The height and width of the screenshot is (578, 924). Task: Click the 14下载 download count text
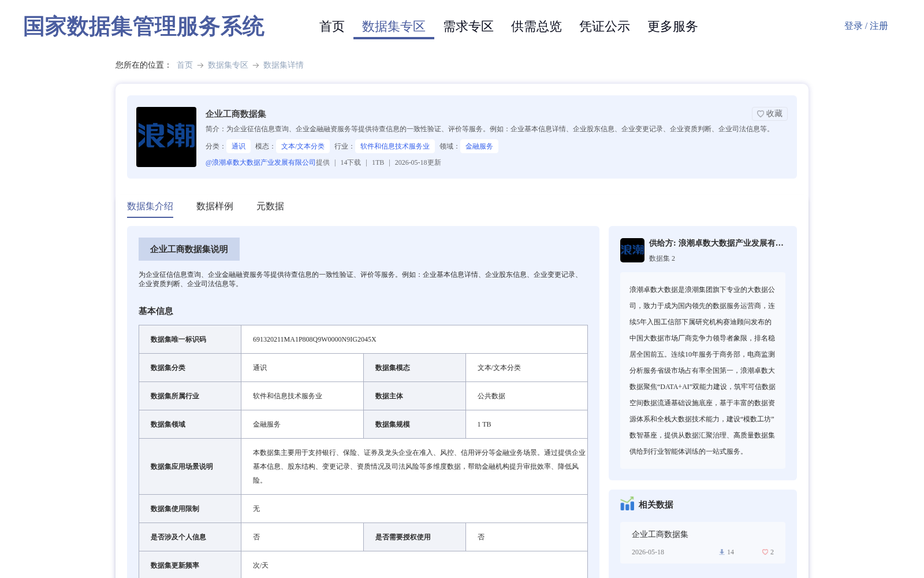click(x=351, y=162)
